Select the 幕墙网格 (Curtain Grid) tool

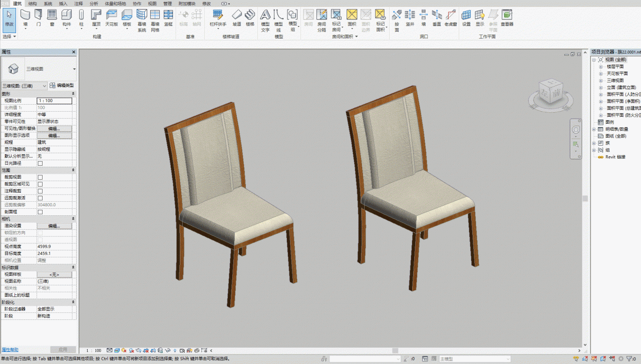pyautogui.click(x=155, y=21)
